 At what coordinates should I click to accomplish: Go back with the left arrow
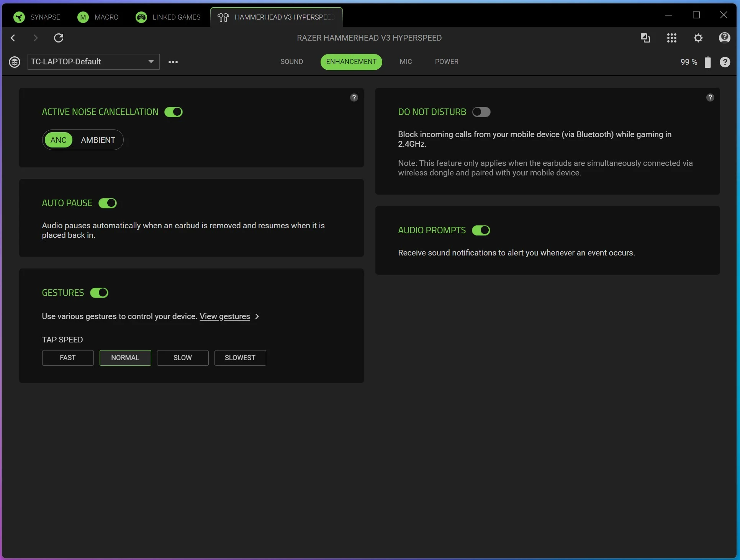13,38
